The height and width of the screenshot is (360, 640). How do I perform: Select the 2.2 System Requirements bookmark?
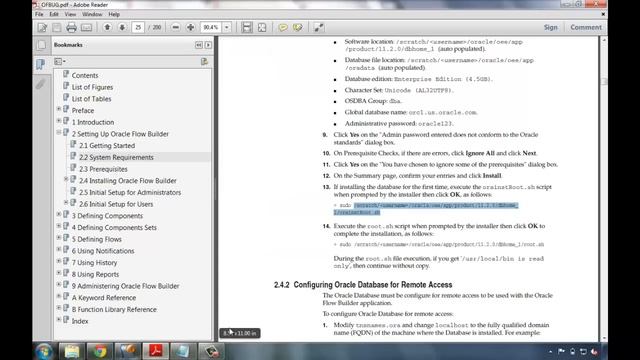pyautogui.click(x=116, y=157)
